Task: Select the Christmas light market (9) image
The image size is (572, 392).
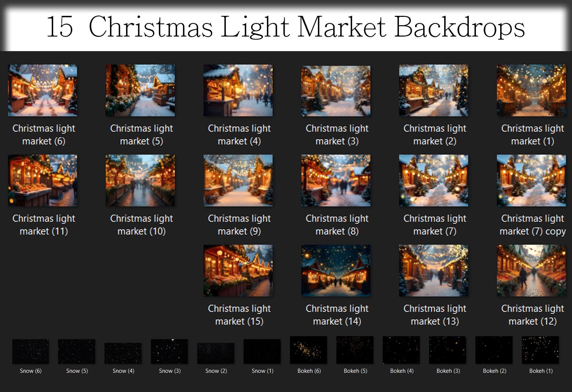Action: pyautogui.click(x=238, y=180)
